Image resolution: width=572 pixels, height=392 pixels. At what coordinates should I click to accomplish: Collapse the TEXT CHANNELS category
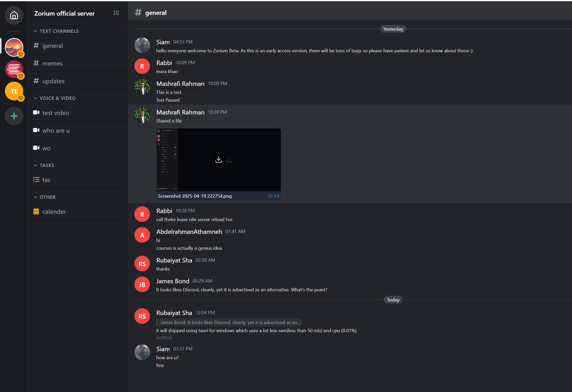click(36, 31)
